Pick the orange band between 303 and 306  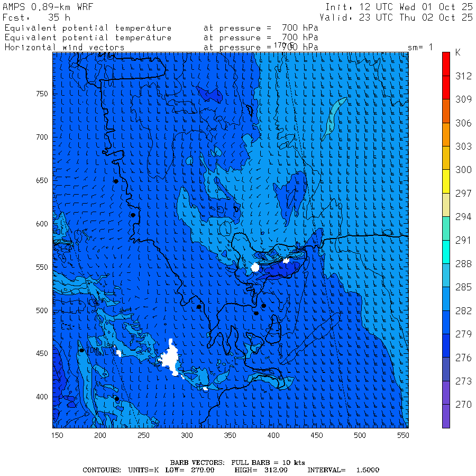tap(446, 134)
